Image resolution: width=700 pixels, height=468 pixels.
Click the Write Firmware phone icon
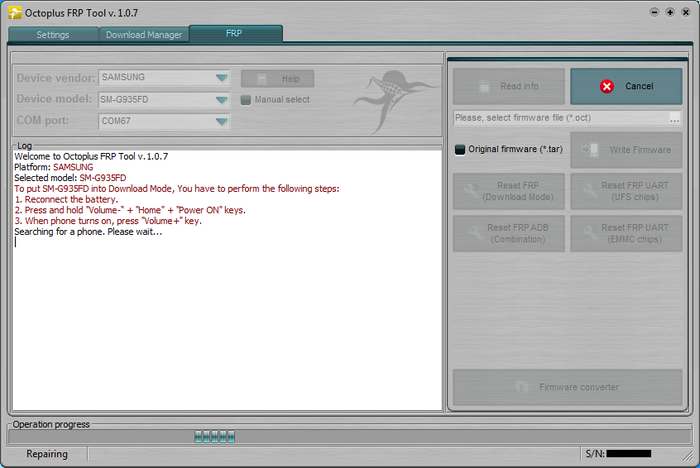[x=591, y=150]
